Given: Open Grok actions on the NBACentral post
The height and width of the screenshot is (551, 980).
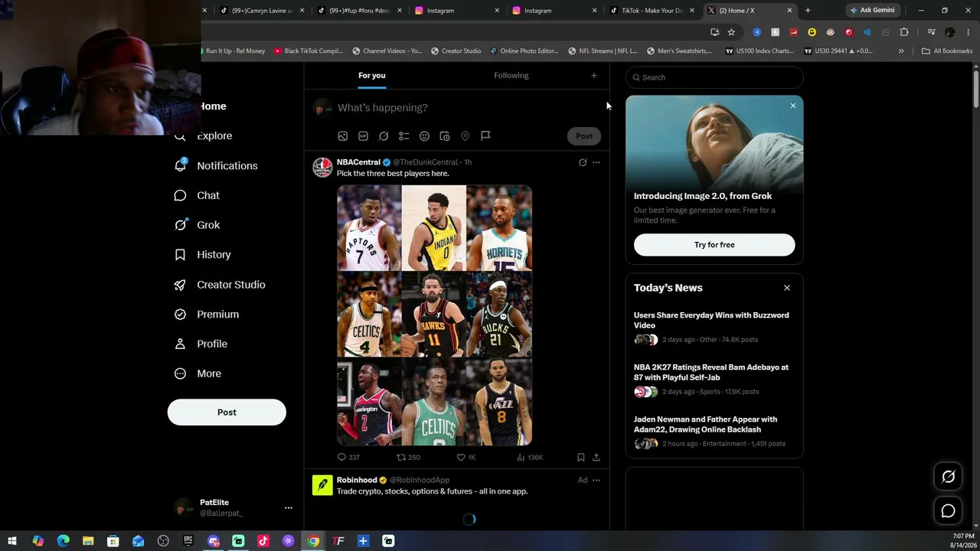Looking at the screenshot, I should tap(583, 162).
